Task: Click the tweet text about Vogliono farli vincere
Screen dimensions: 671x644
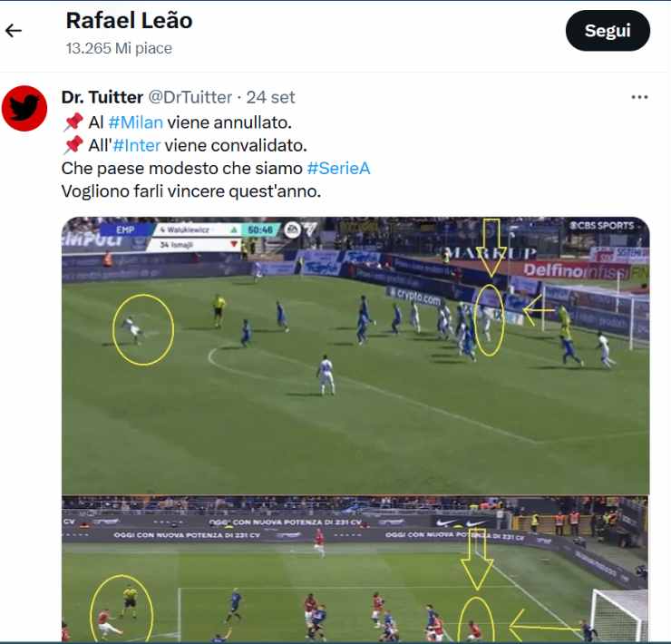Action: (191, 191)
